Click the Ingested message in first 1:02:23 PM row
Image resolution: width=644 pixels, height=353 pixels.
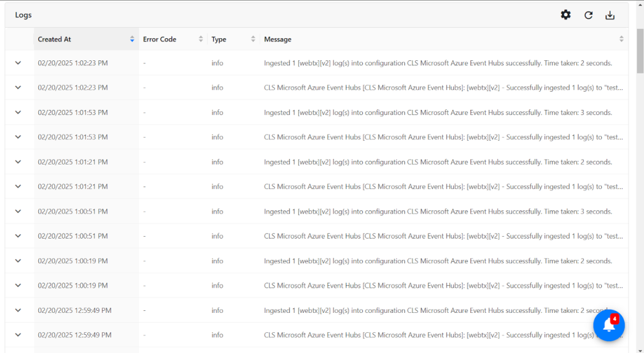[x=438, y=63]
